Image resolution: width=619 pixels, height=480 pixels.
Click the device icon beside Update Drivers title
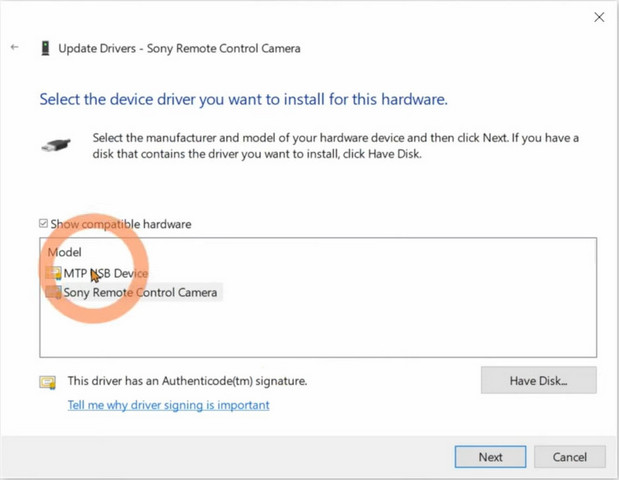click(45, 48)
